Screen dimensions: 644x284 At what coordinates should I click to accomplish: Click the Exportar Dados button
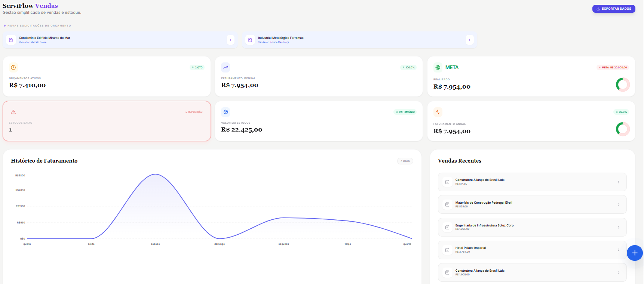(613, 9)
